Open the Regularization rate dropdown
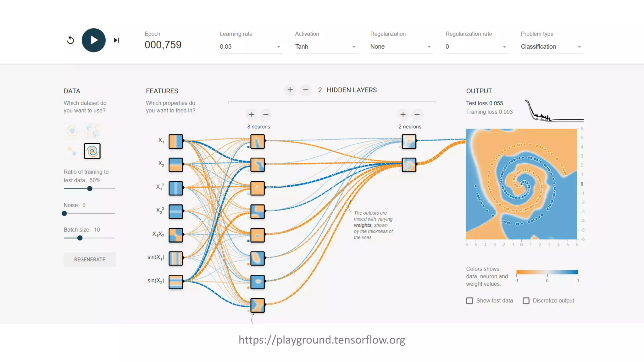Image resolution: width=644 pixels, height=362 pixels. point(476,47)
